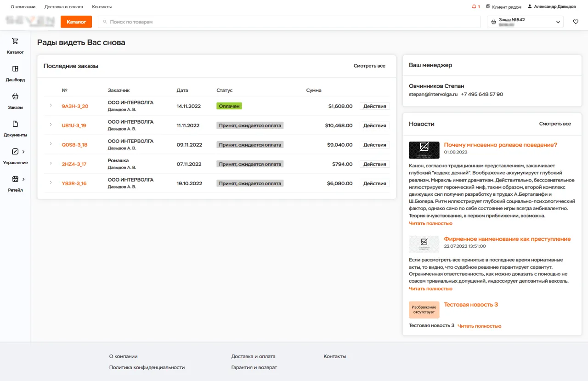Click Действия for order 2HZ4-3_17
588x381 pixels.
pos(375,164)
